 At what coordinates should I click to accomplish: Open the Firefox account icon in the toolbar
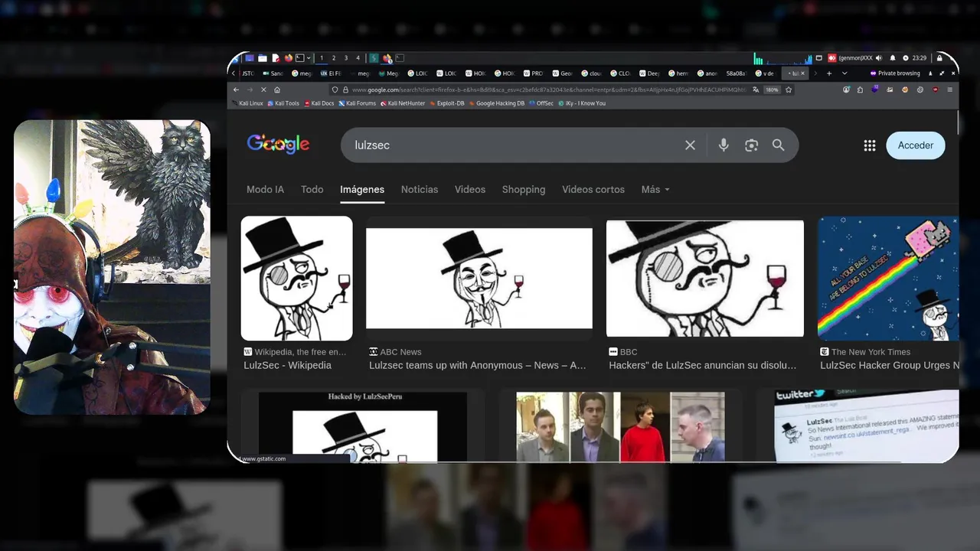tap(846, 90)
